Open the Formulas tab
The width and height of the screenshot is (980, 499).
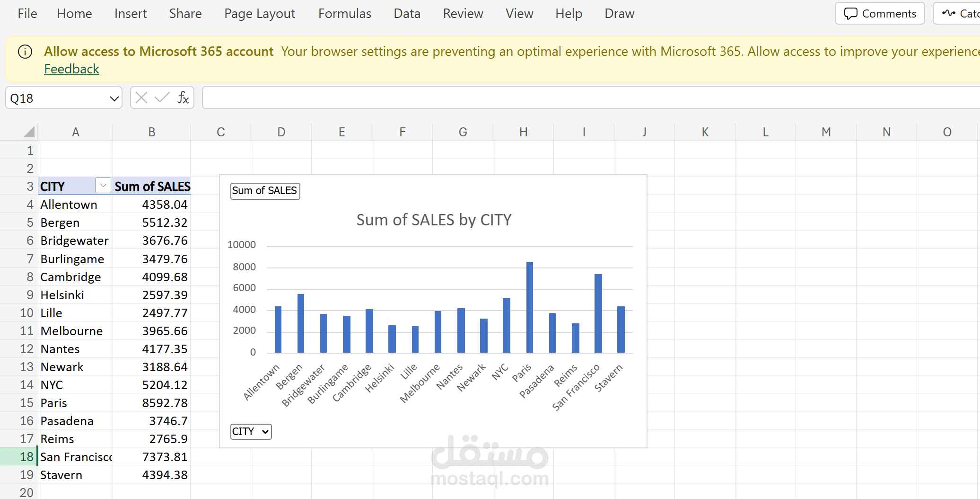[x=344, y=13]
